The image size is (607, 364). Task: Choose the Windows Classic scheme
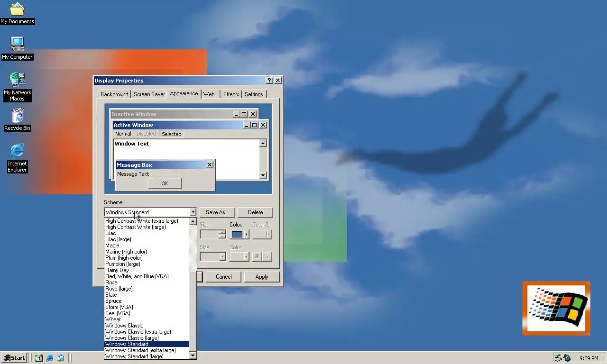(147, 326)
